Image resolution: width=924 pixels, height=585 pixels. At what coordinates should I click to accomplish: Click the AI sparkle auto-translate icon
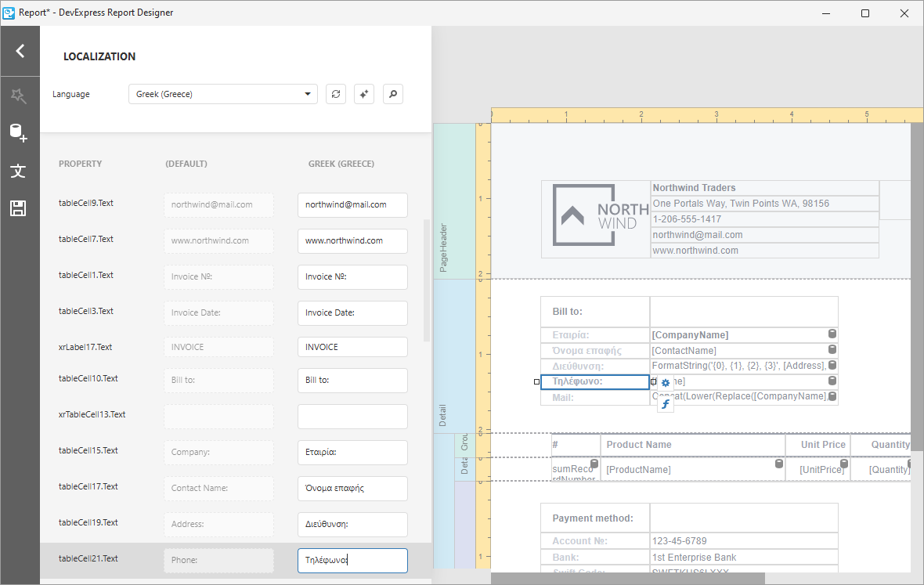[x=364, y=93]
